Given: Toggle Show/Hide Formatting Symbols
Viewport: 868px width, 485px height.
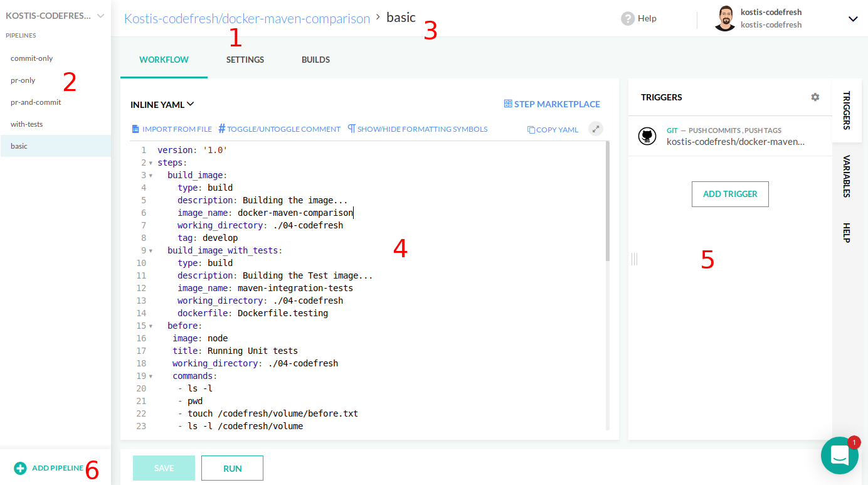Looking at the screenshot, I should [x=352, y=129].
